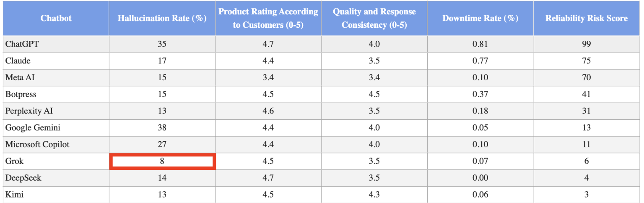Select the Meta AI name cell

click(56, 78)
